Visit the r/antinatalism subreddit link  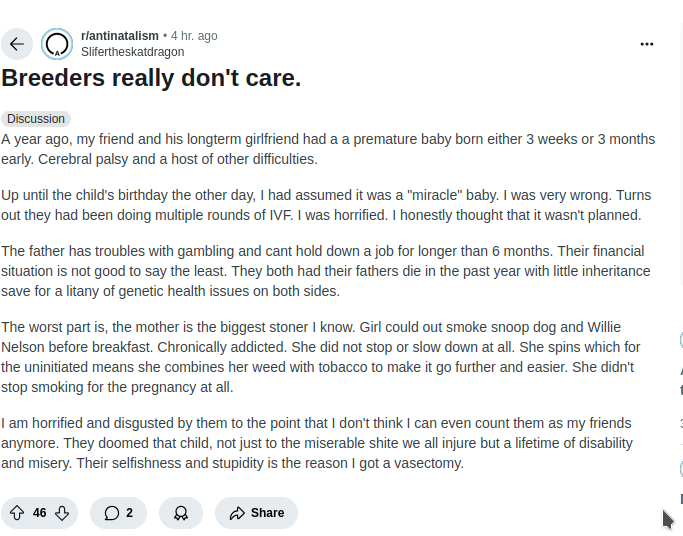pos(119,36)
